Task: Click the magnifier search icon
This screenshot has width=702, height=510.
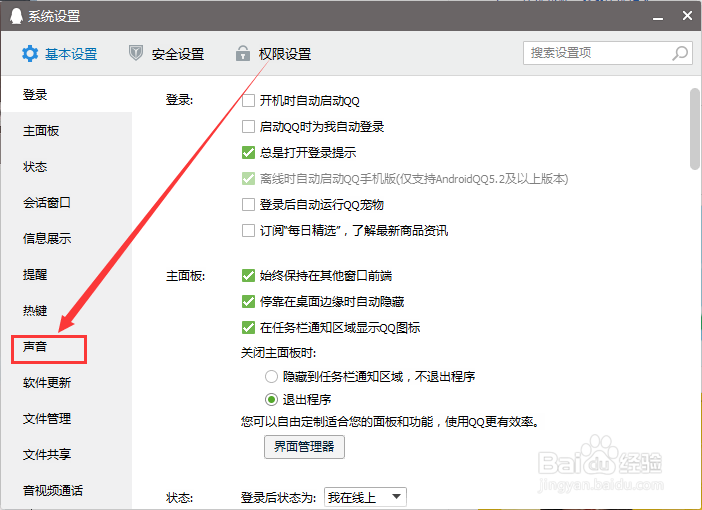Action: click(680, 53)
